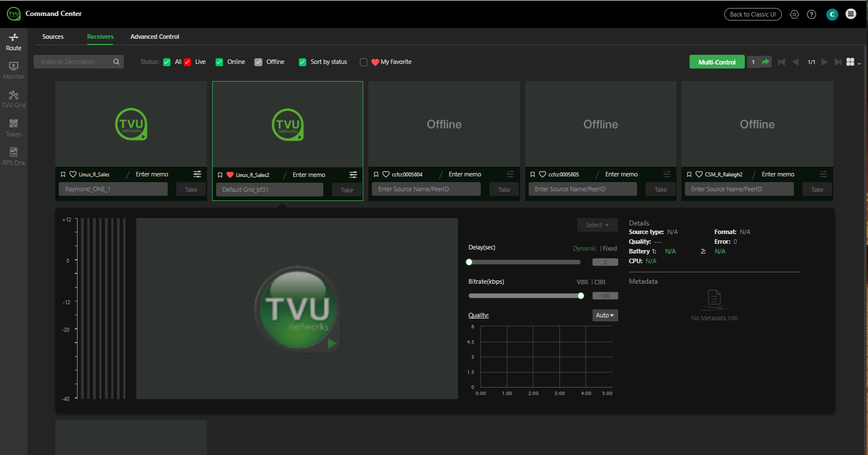The width and height of the screenshot is (868, 455).
Task: Click the source field showing Default Grid_bf31
Action: [269, 190]
